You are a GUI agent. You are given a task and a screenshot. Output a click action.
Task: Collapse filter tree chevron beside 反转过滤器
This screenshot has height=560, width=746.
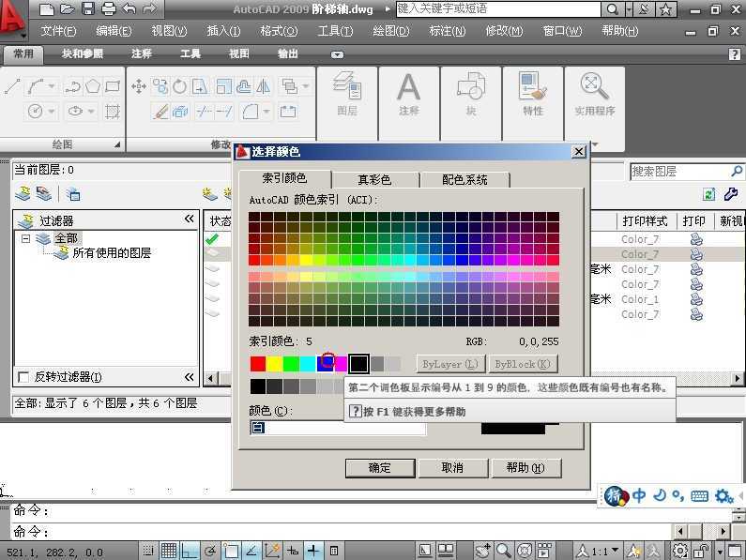190,377
